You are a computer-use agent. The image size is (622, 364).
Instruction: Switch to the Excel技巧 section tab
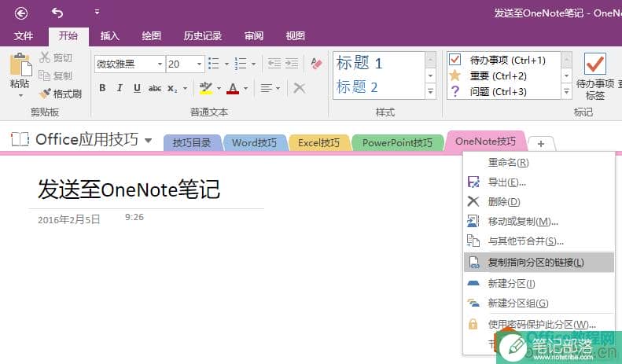[319, 143]
